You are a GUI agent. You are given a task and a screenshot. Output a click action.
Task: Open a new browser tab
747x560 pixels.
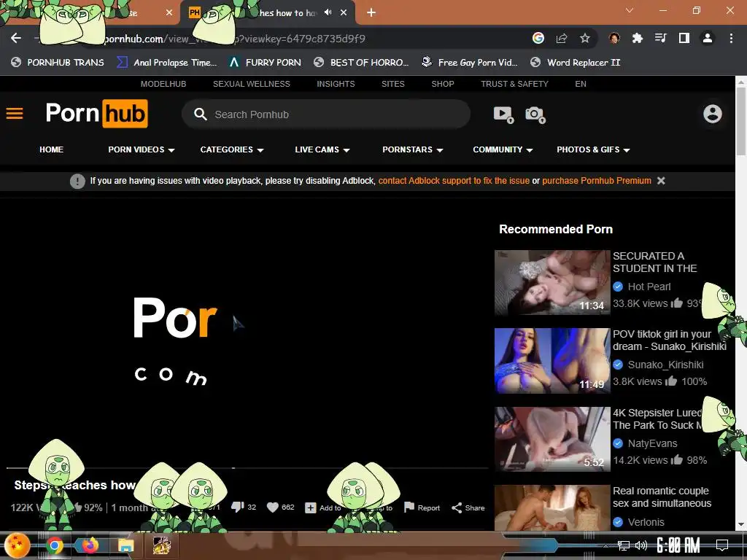tap(371, 13)
